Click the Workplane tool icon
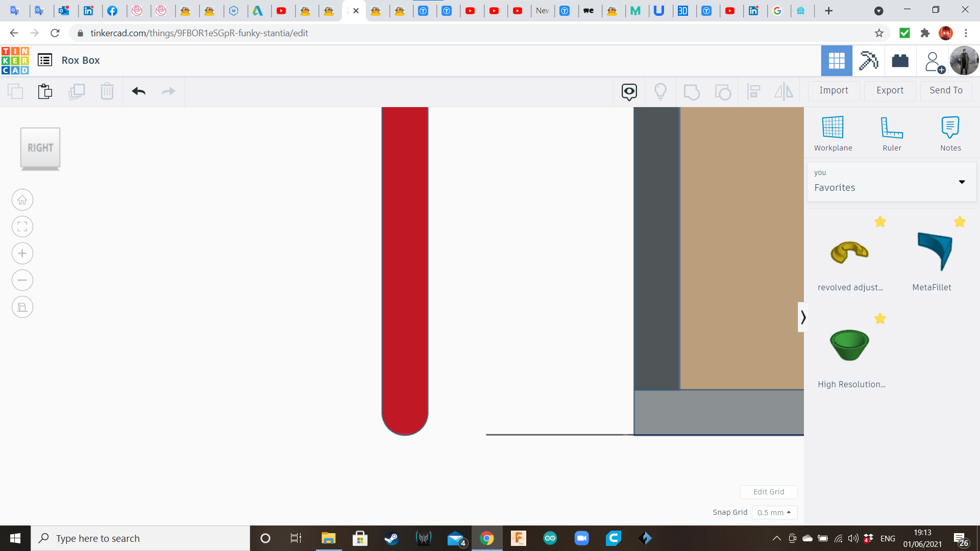 832,128
